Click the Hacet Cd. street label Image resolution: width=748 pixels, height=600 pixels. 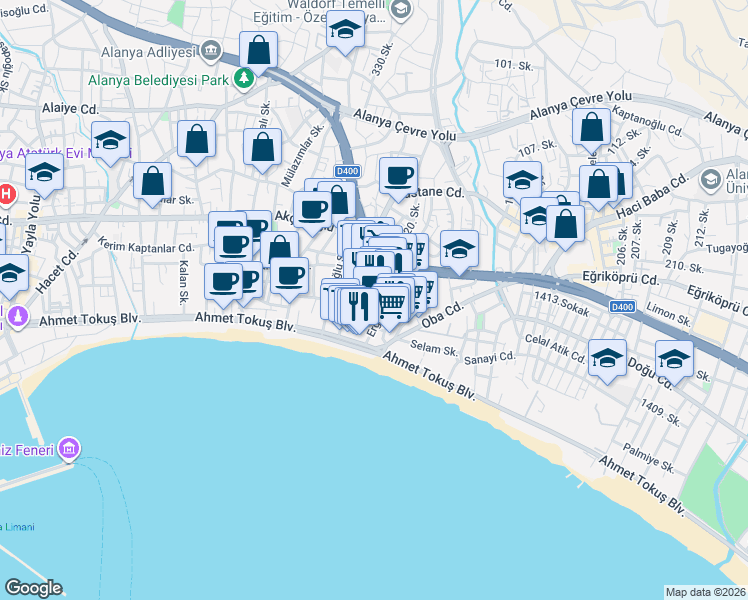[x=57, y=271]
